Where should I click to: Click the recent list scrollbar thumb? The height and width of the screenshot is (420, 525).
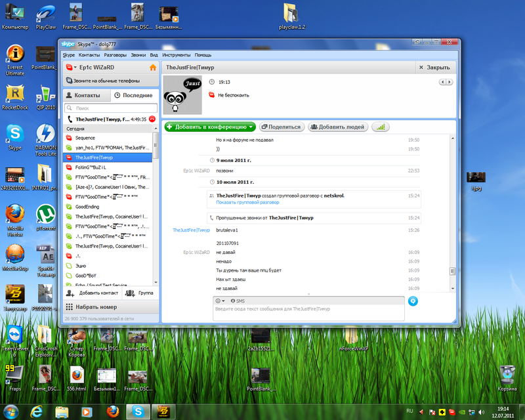click(x=156, y=145)
